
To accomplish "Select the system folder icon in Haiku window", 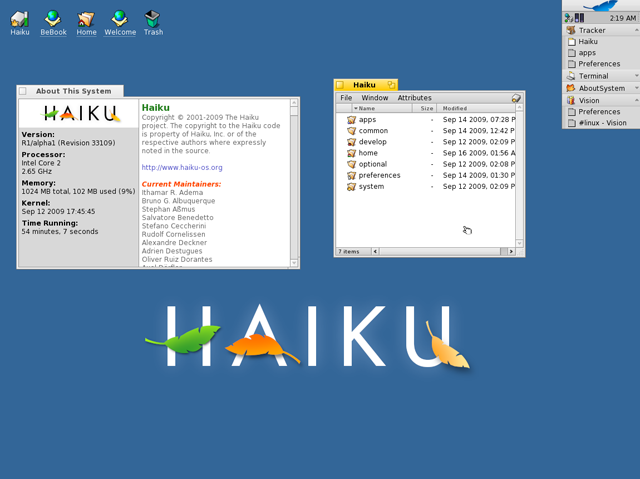I will [x=351, y=186].
